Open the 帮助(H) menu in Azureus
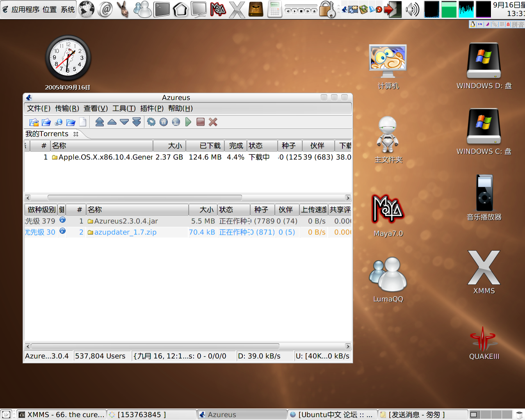This screenshot has width=525, height=420. (180, 108)
